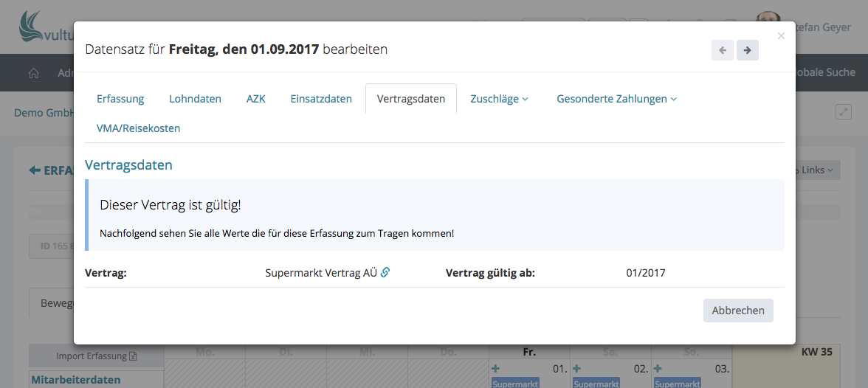Click the Import Erfassung button
This screenshot has width=868, height=388.
click(97, 356)
